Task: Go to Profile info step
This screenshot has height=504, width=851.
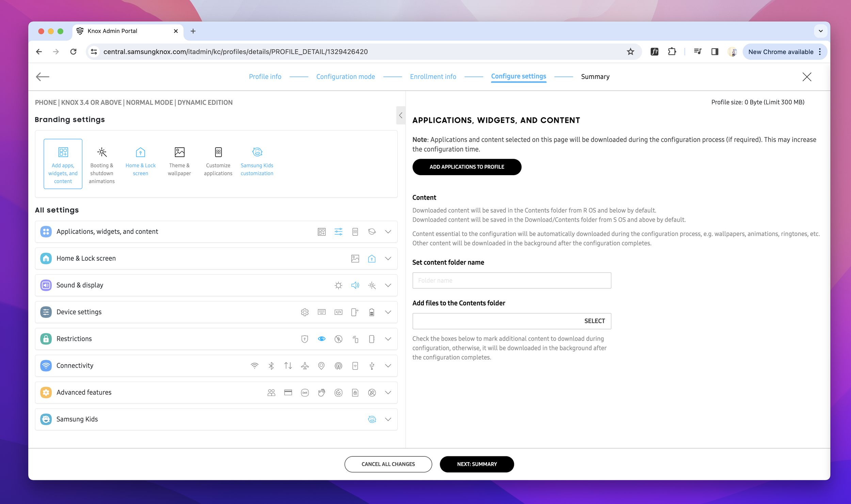Action: point(265,77)
